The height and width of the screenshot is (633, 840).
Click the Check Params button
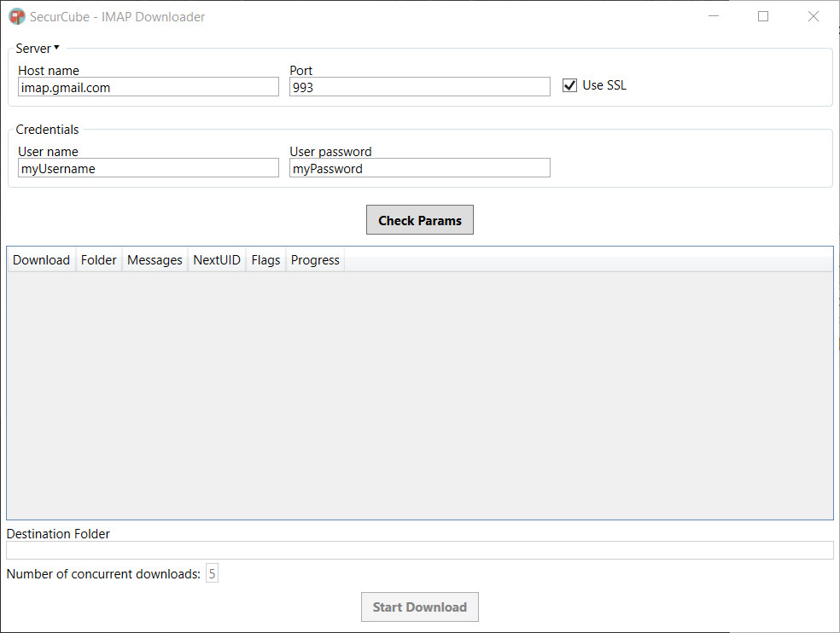(420, 219)
